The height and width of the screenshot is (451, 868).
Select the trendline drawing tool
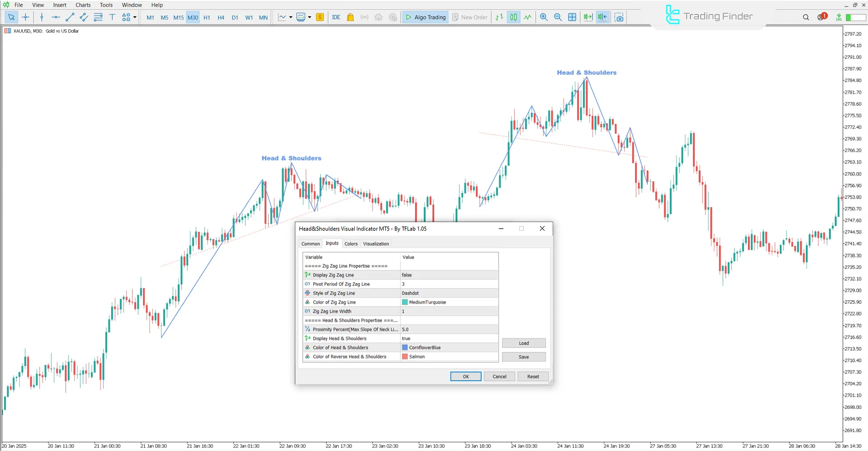[x=70, y=17]
